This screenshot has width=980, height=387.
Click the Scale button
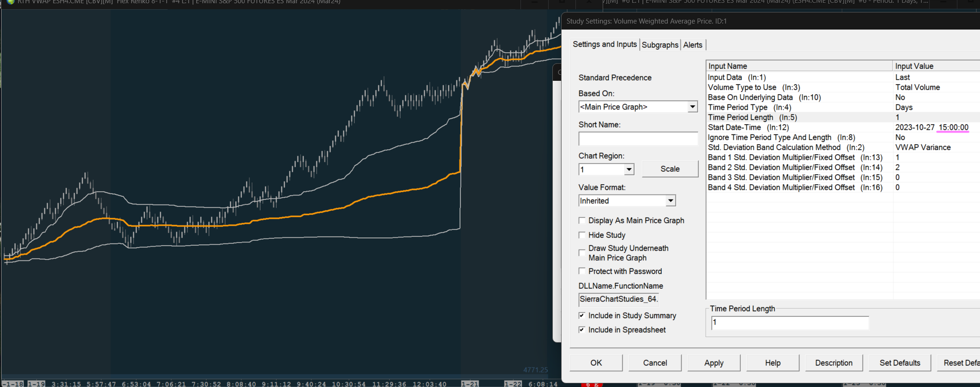(670, 169)
